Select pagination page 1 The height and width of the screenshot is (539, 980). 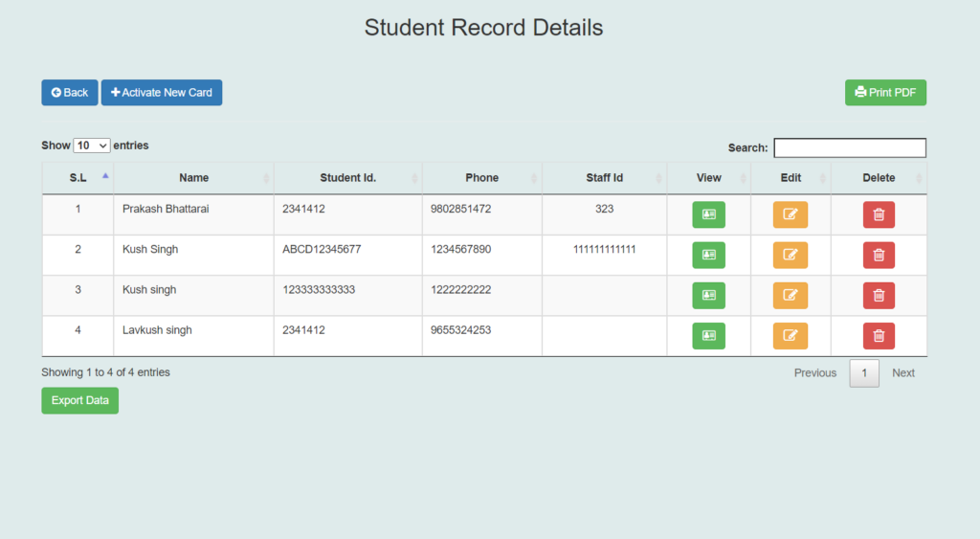point(864,373)
